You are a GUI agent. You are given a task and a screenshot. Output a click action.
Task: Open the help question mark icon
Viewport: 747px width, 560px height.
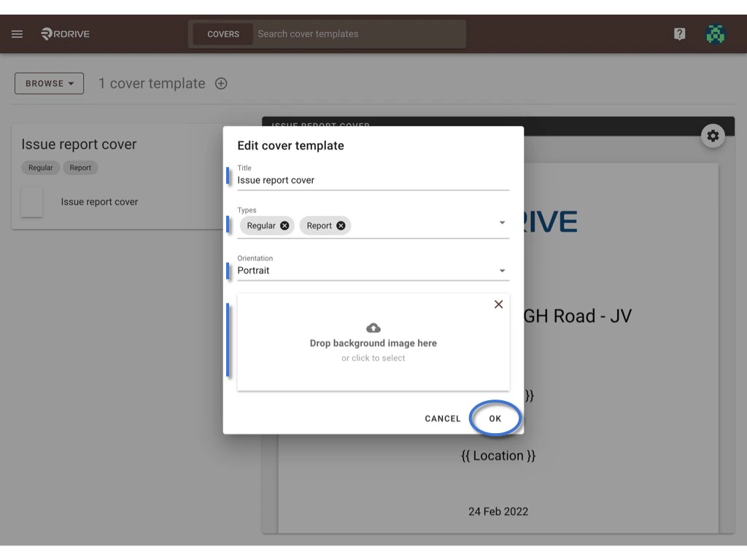(679, 34)
